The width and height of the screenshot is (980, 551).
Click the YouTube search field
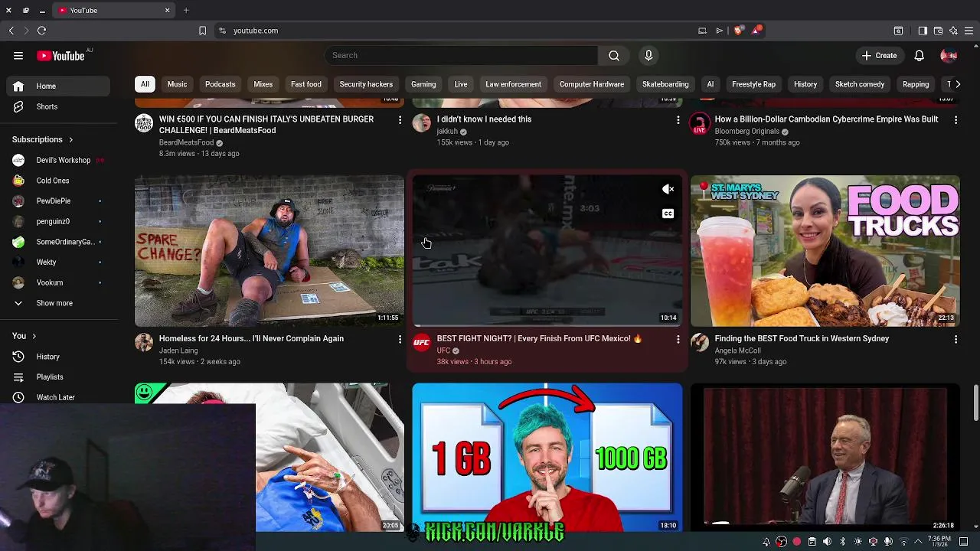tap(461, 55)
